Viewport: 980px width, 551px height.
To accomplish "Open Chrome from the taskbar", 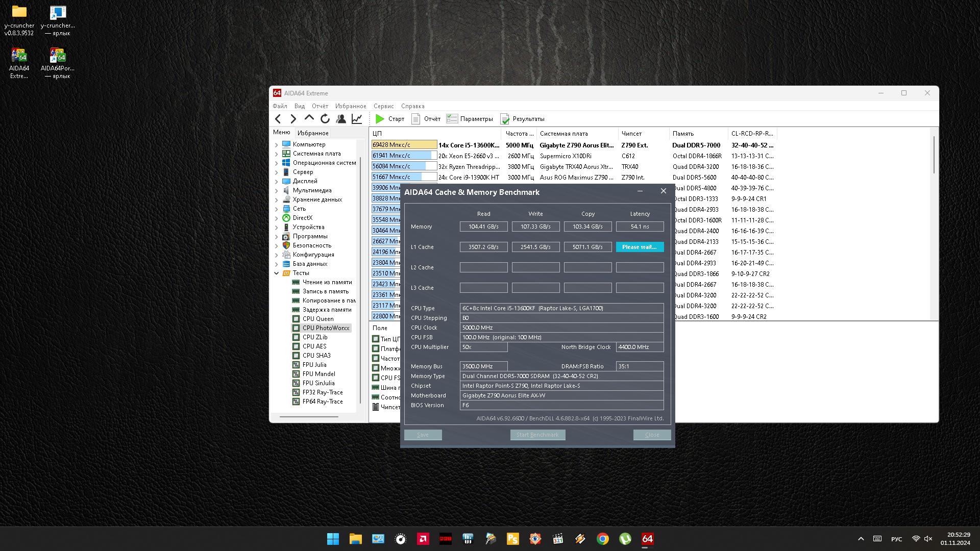I will point(602,539).
